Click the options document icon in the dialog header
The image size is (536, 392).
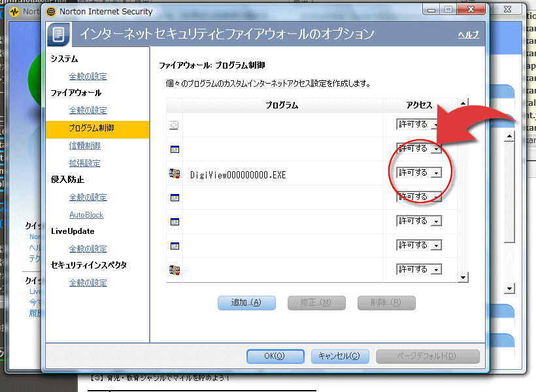58,34
